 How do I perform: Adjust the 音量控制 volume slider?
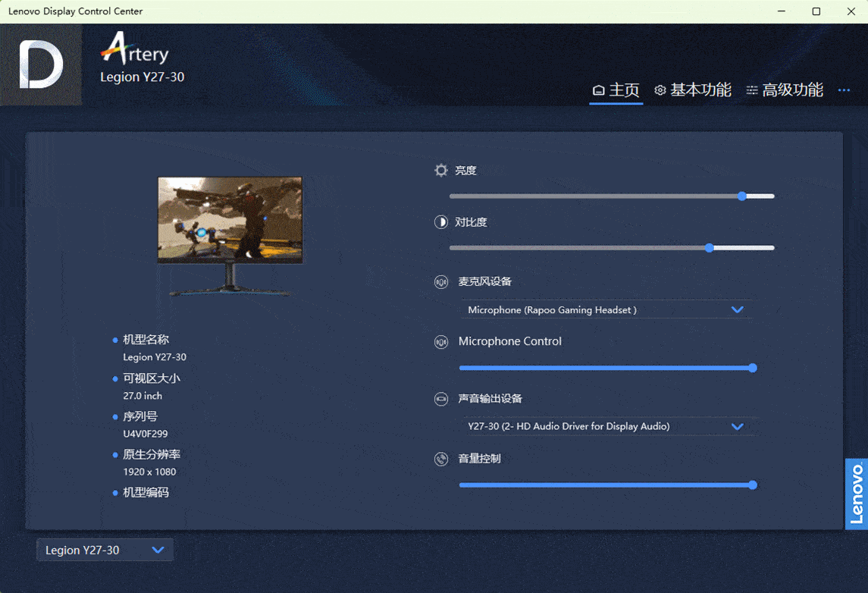[x=608, y=485]
